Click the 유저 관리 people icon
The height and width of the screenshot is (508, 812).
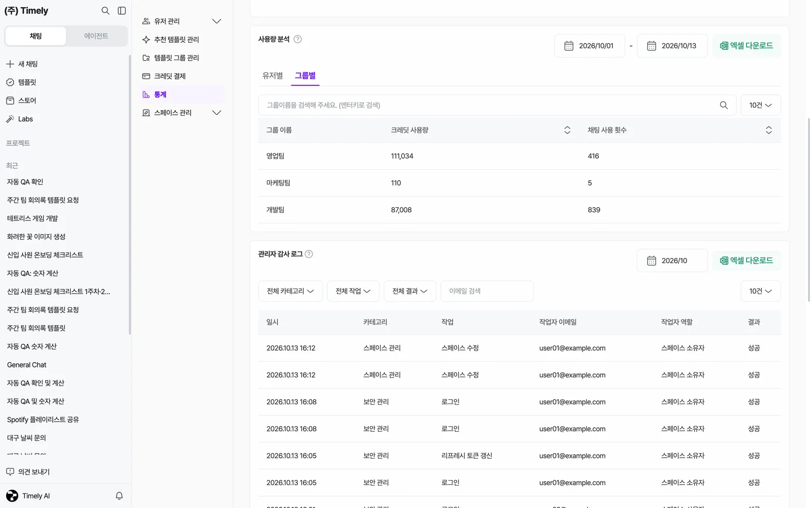click(146, 21)
